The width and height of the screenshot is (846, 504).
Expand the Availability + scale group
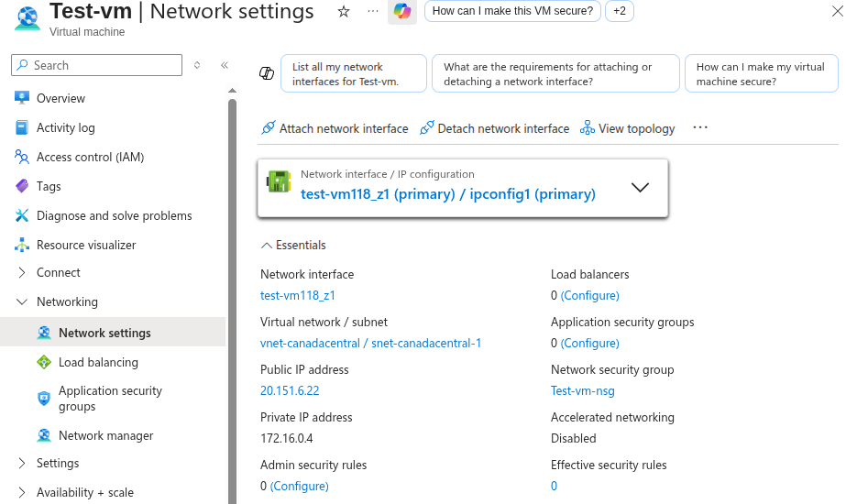coord(22,492)
